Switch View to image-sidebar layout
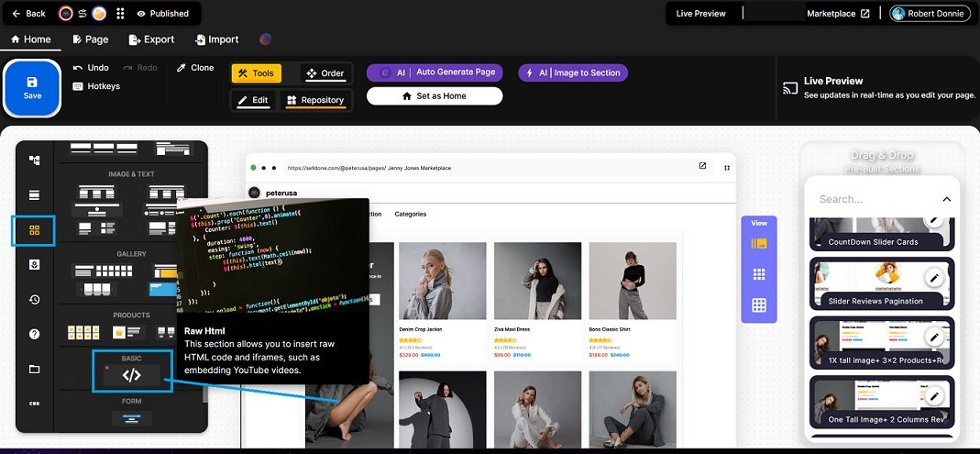The image size is (980, 454). (759, 243)
